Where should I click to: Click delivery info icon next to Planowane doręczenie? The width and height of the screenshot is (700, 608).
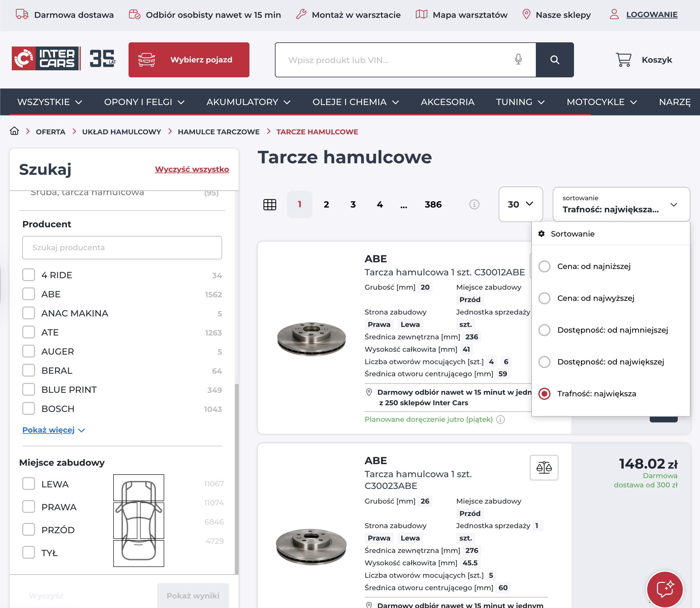500,420
